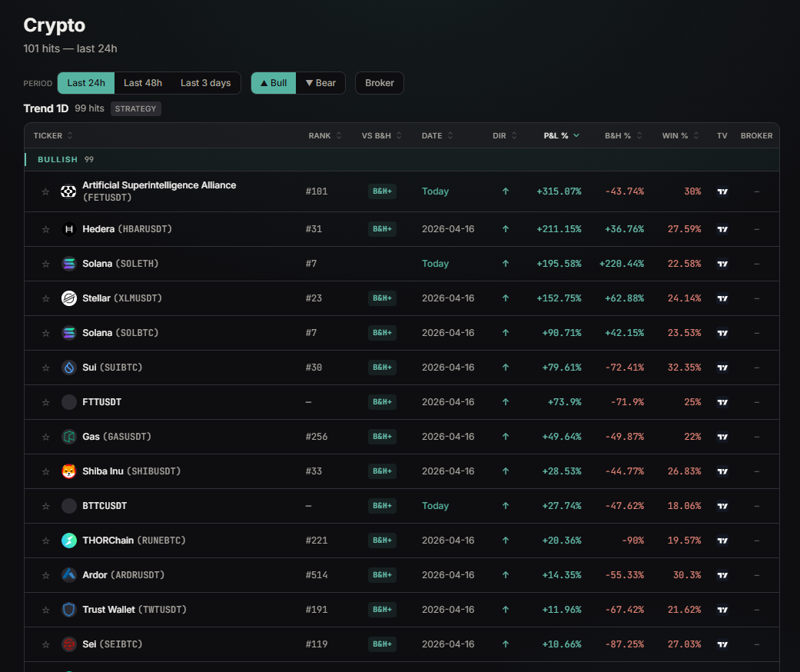Viewport: 800px width, 672px height.
Task: Open the THORChain (RUNEBTC) ticker link
Action: (x=134, y=541)
